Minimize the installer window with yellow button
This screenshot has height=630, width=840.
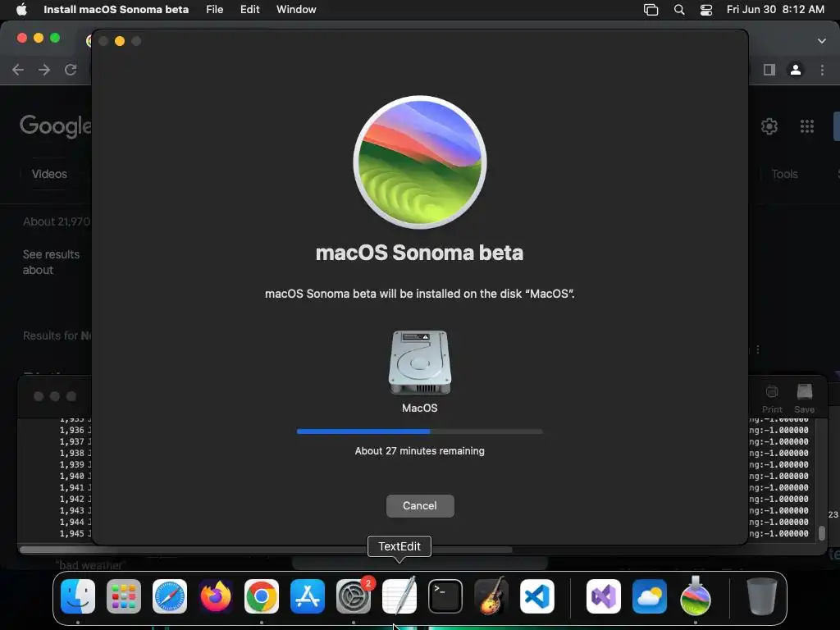120,41
